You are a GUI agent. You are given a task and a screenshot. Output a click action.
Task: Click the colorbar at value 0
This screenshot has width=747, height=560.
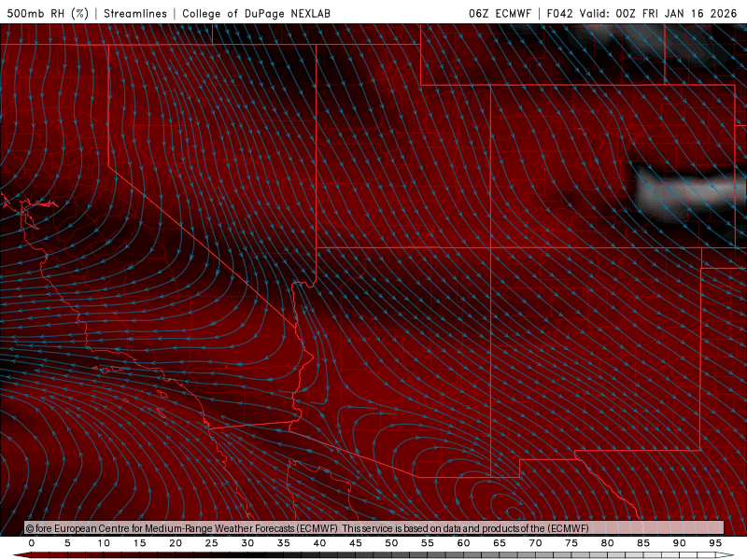coord(32,543)
